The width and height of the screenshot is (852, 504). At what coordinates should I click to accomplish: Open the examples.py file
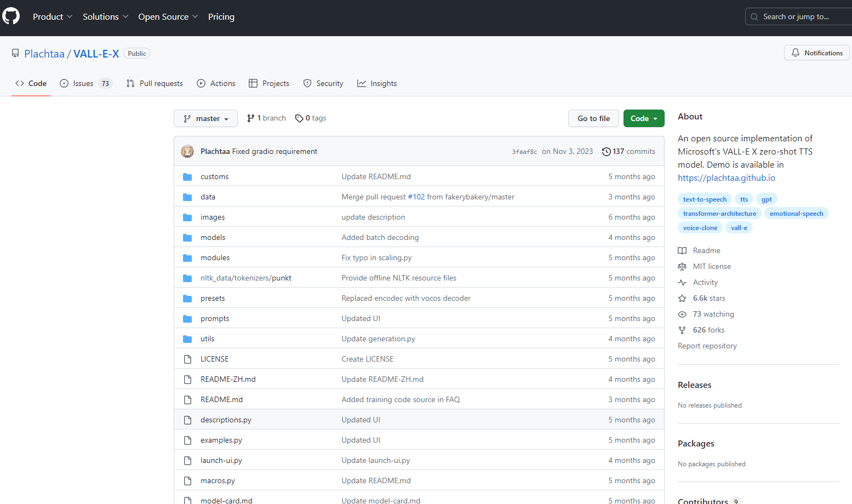tap(221, 440)
